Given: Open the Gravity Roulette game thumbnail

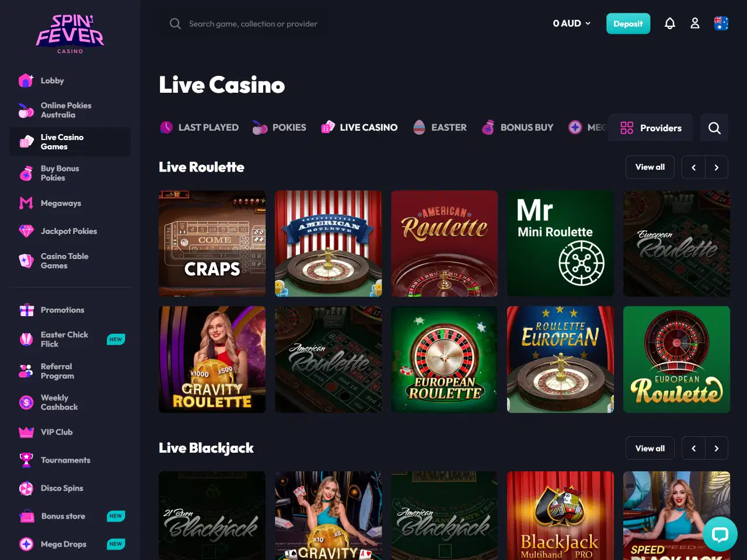Looking at the screenshot, I should pyautogui.click(x=212, y=359).
